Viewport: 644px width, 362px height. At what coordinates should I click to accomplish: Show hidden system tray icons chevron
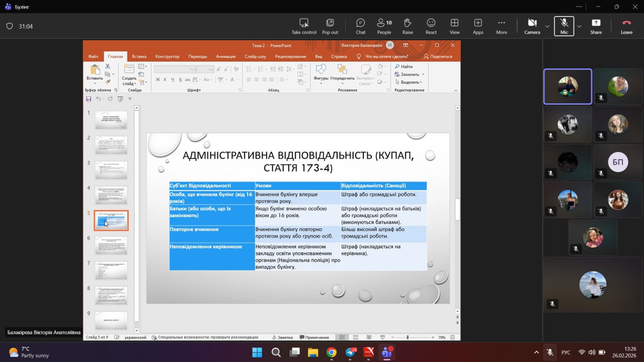coord(536,352)
